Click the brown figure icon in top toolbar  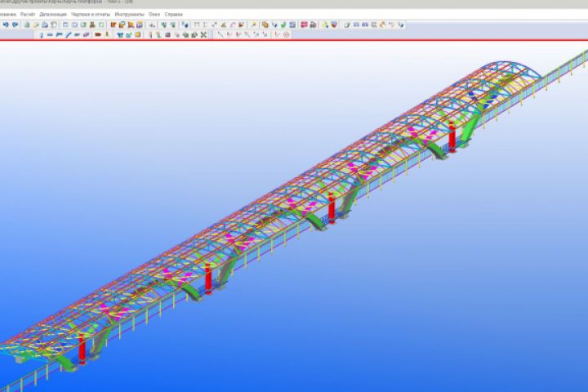(92, 24)
